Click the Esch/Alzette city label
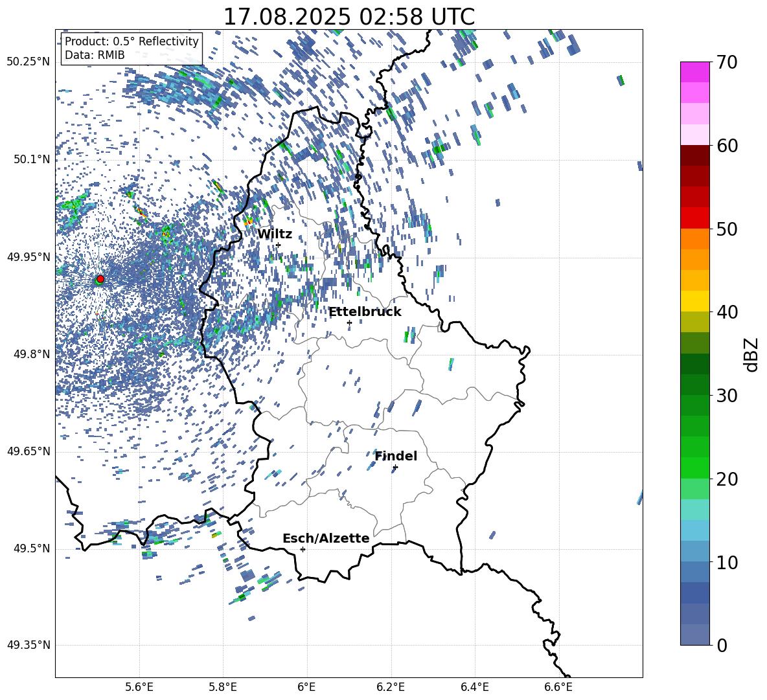The height and width of the screenshot is (700, 767). point(326,538)
